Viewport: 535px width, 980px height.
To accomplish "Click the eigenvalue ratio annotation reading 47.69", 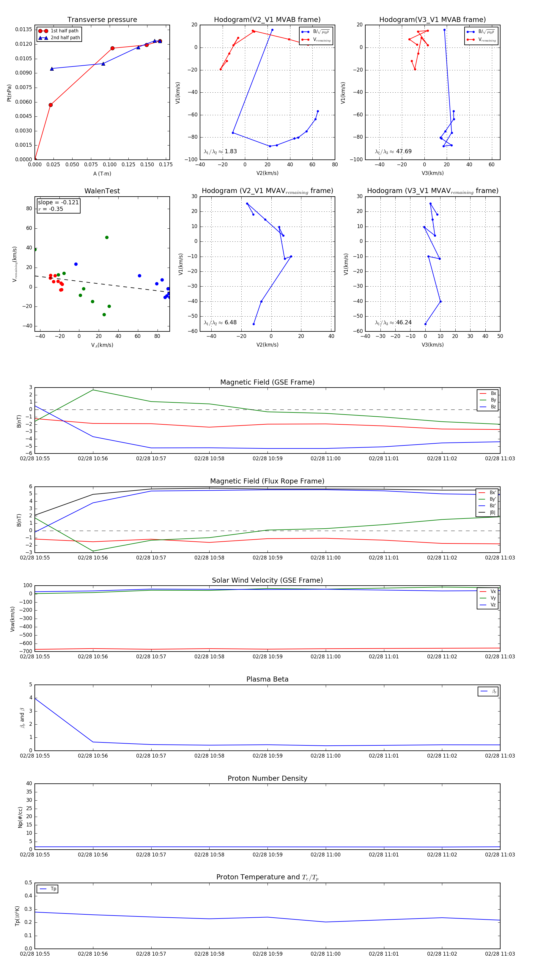I will pos(393,151).
